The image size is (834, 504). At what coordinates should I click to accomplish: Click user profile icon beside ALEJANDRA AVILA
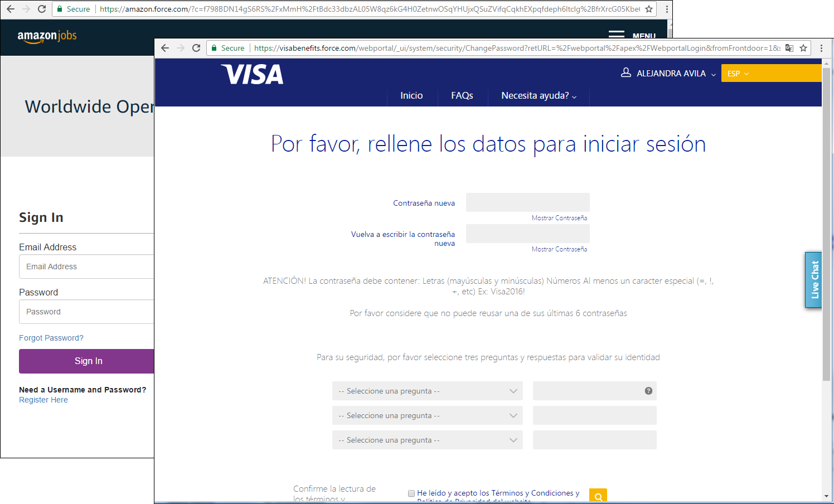(626, 72)
